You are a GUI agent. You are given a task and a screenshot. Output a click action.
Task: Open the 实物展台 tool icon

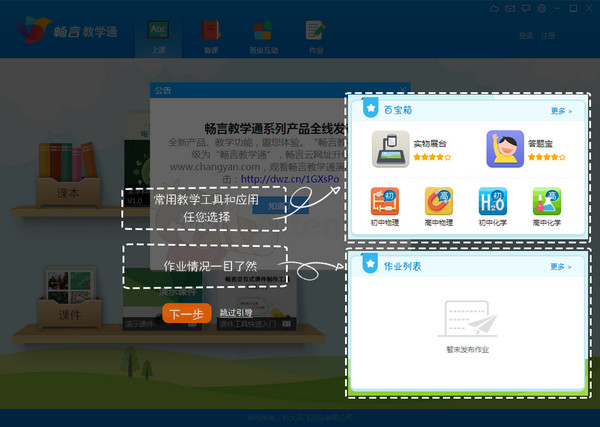coord(391,149)
